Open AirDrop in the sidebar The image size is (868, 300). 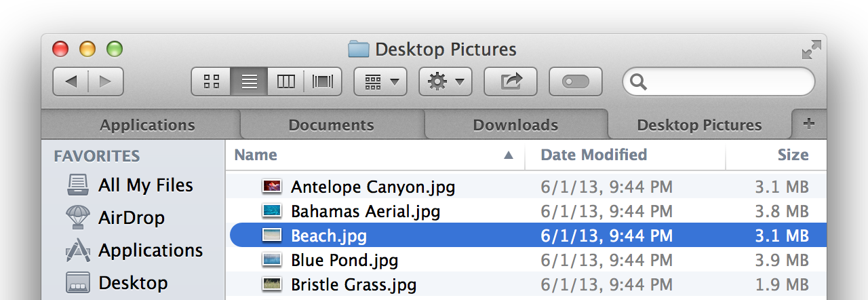[132, 218]
